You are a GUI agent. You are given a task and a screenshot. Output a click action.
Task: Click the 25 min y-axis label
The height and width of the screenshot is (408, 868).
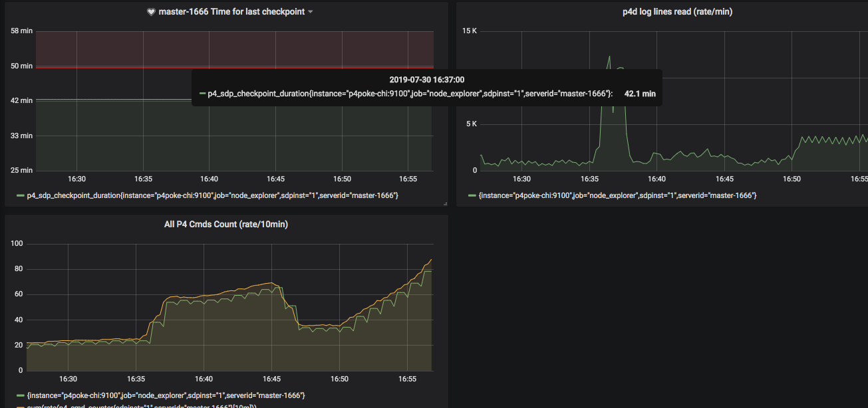click(22, 170)
